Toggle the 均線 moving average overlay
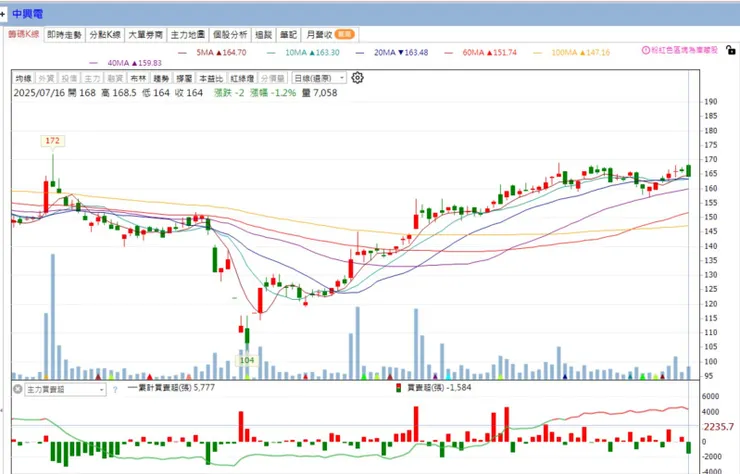 coord(23,78)
